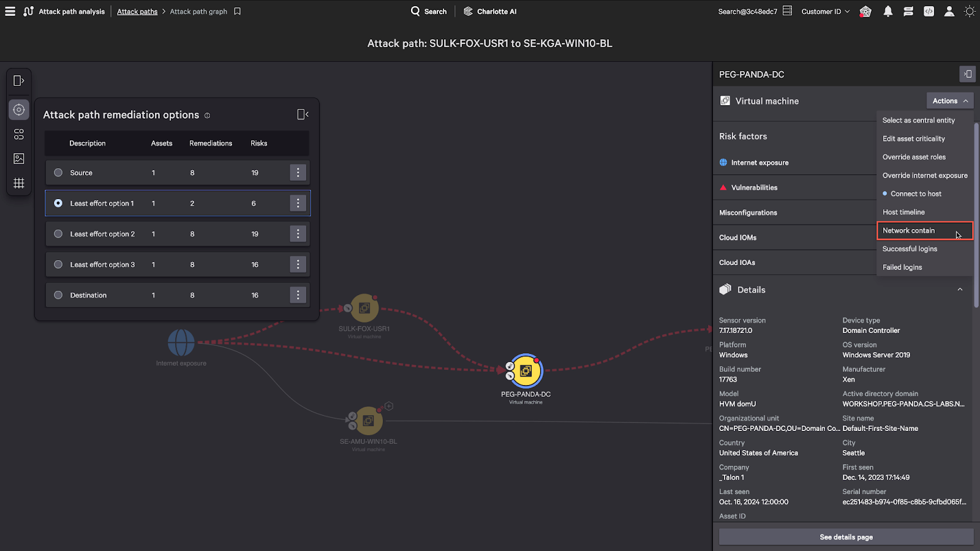Image resolution: width=980 pixels, height=551 pixels.
Task: Go to Attack paths breadcrumb link
Action: tap(137, 12)
